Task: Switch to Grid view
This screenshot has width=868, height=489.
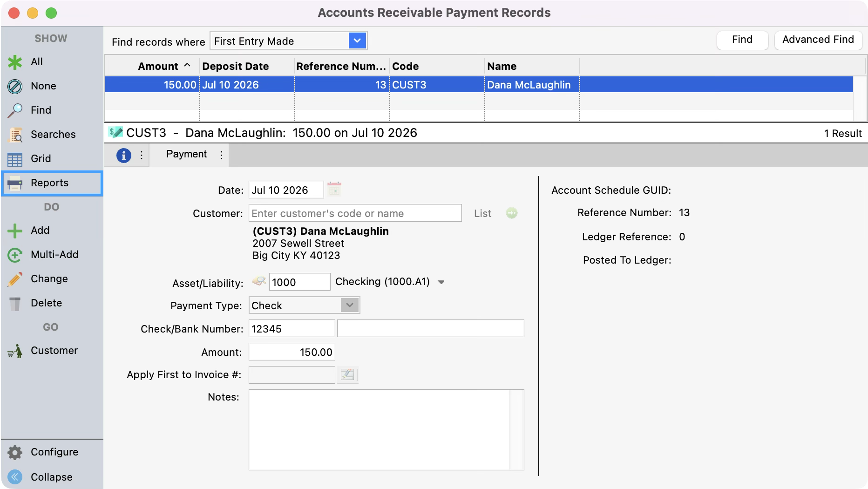Action: [52, 159]
